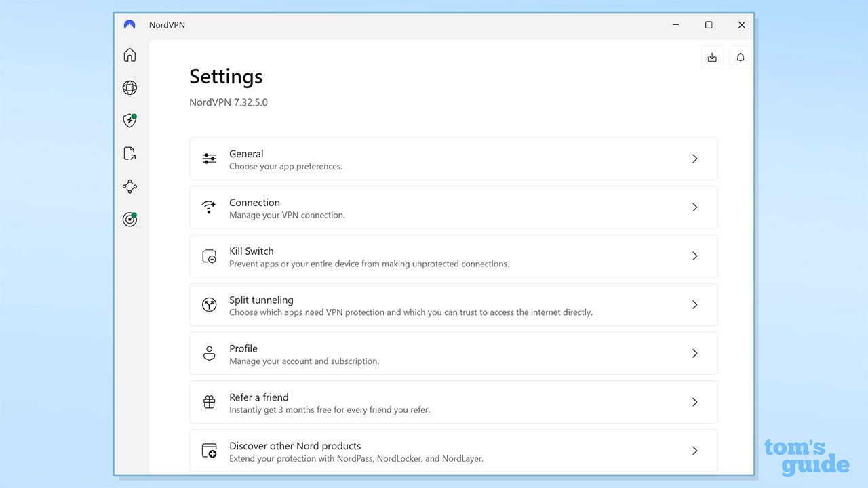Click the download updates icon
The width and height of the screenshot is (868, 488).
coord(712,58)
